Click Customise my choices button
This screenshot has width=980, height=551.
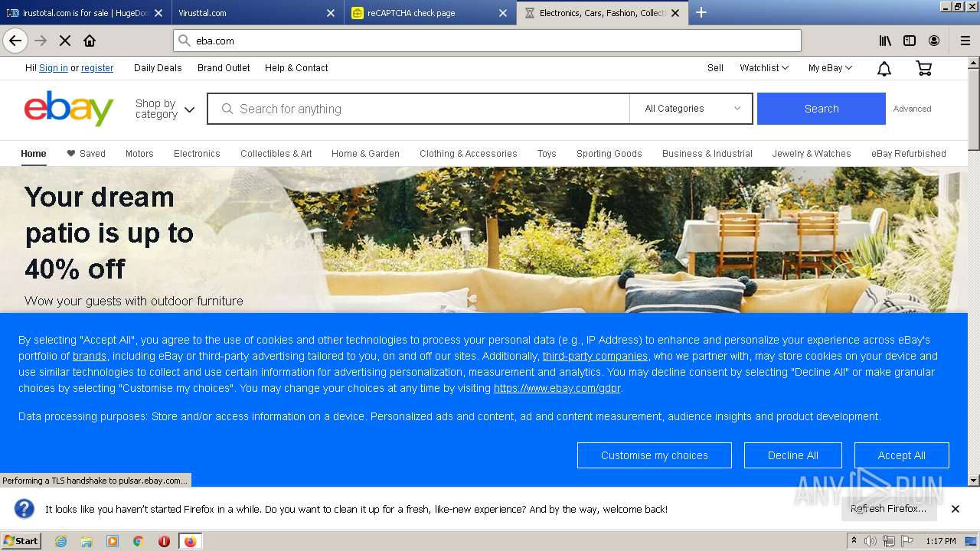click(x=655, y=455)
